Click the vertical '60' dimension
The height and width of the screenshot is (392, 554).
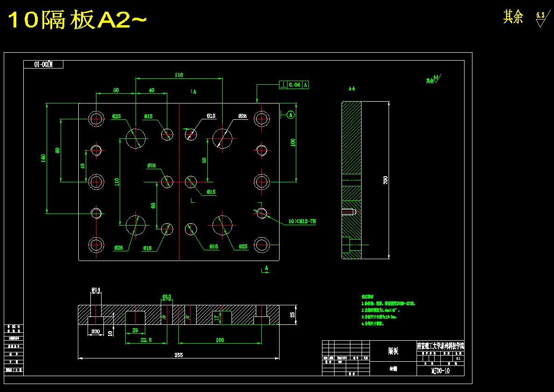pyautogui.click(x=153, y=206)
